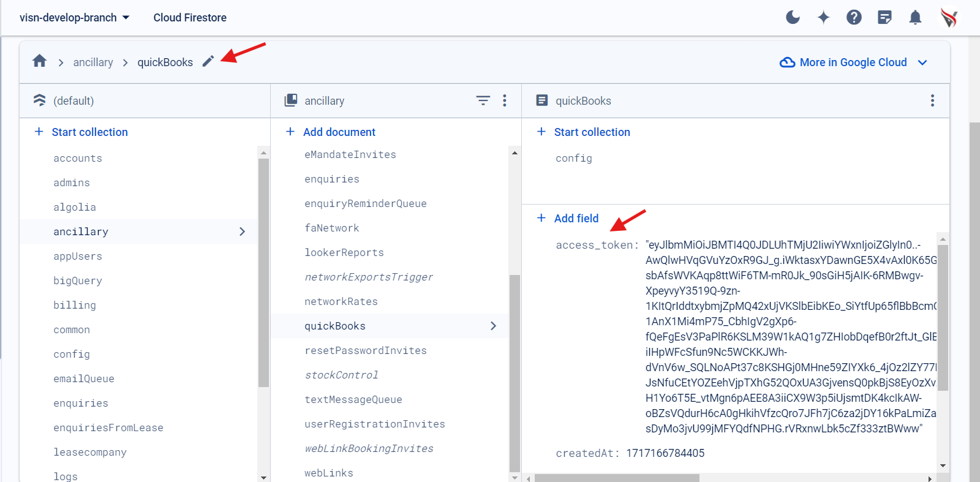980x482 pixels.
Task: Open networkRates document
Action: point(341,301)
